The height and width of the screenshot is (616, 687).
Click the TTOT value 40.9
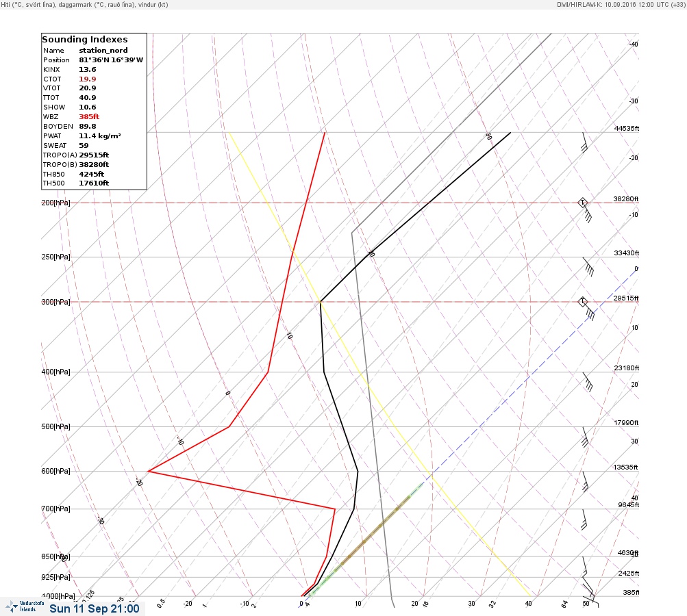point(88,98)
